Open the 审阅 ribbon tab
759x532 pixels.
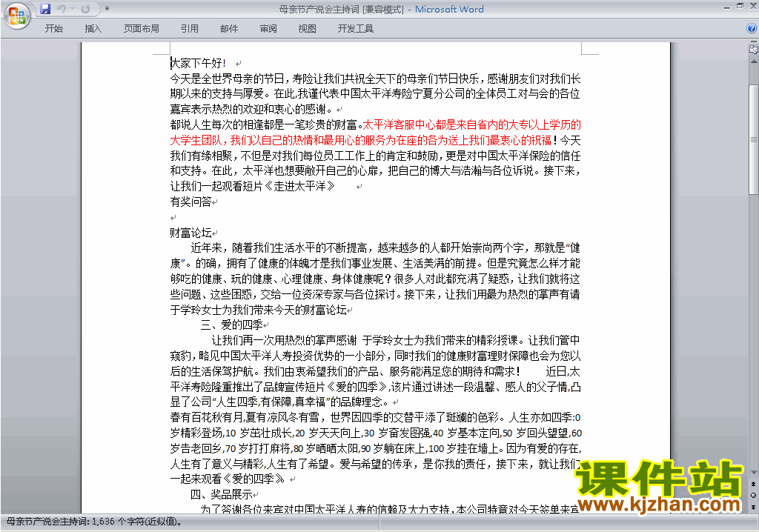coord(268,29)
